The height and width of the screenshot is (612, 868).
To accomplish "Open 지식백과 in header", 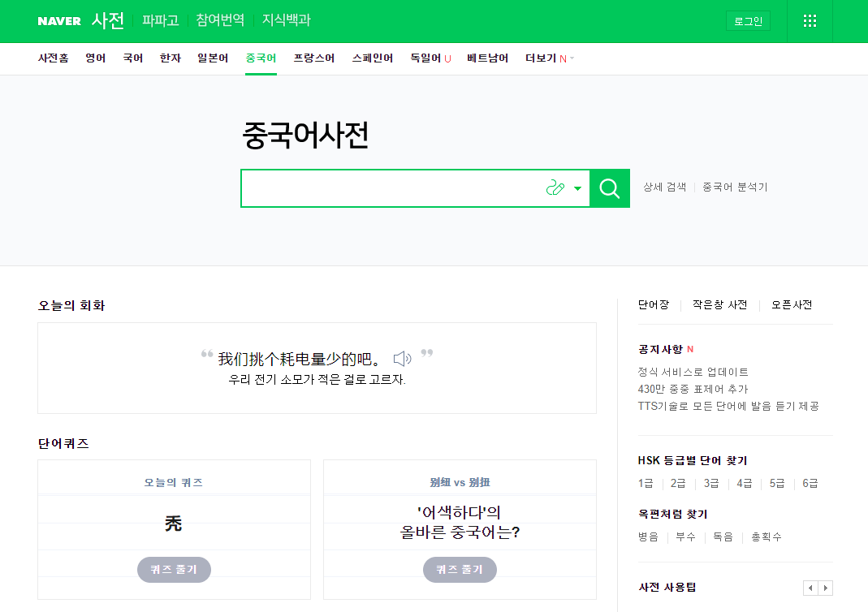I will 286,20.
